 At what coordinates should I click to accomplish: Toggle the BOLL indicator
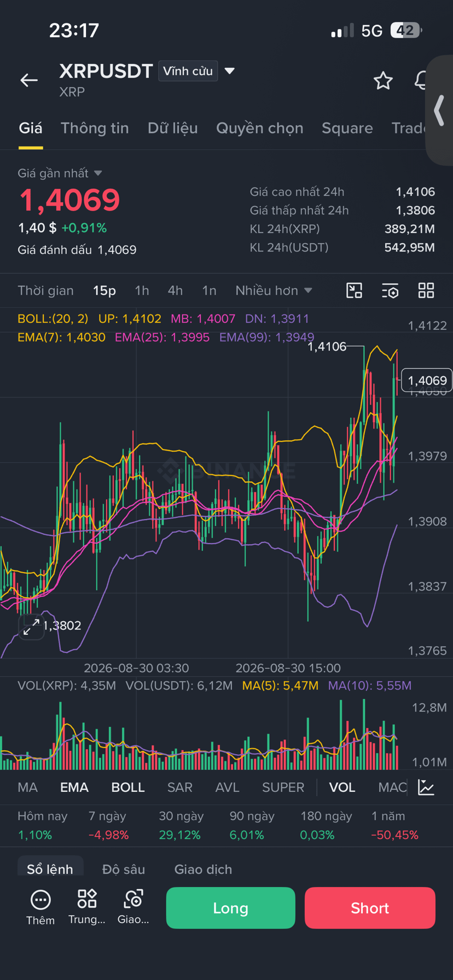(x=128, y=787)
